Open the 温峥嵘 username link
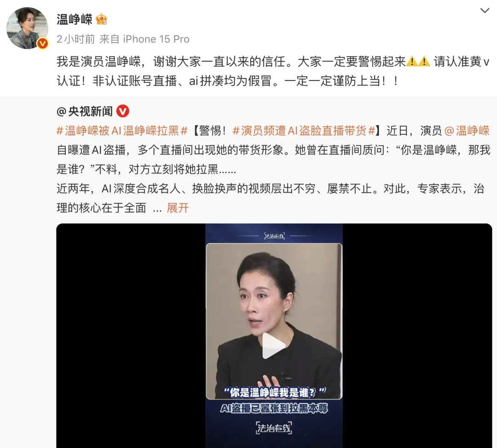 [75, 20]
